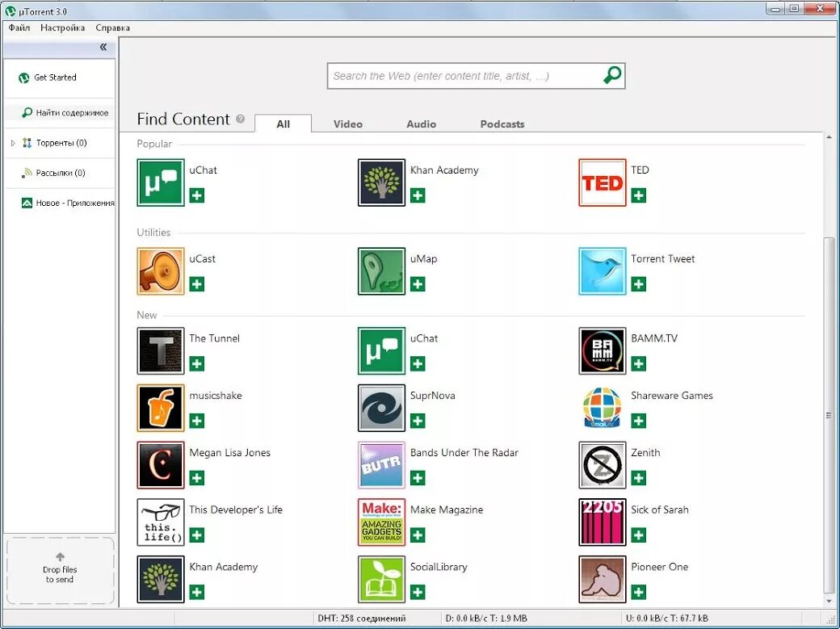Click the Pioneer One app icon
This screenshot has width=840, height=629.
pyautogui.click(x=603, y=579)
